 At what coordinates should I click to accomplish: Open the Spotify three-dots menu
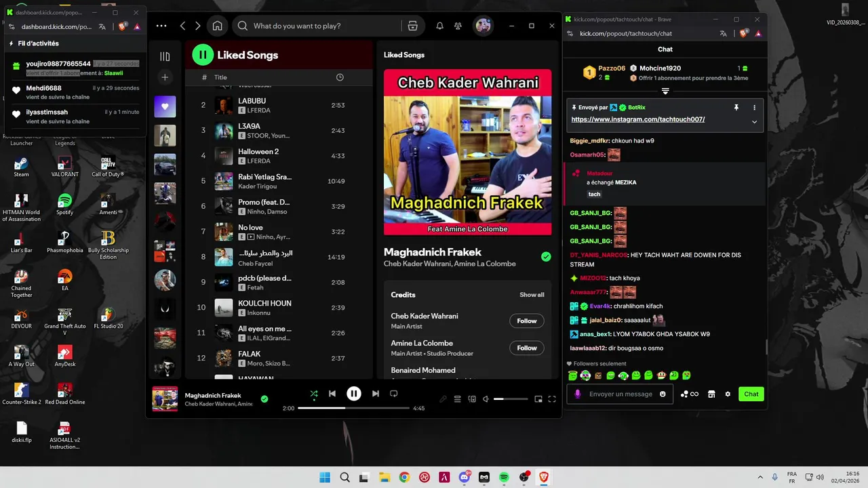(x=161, y=26)
